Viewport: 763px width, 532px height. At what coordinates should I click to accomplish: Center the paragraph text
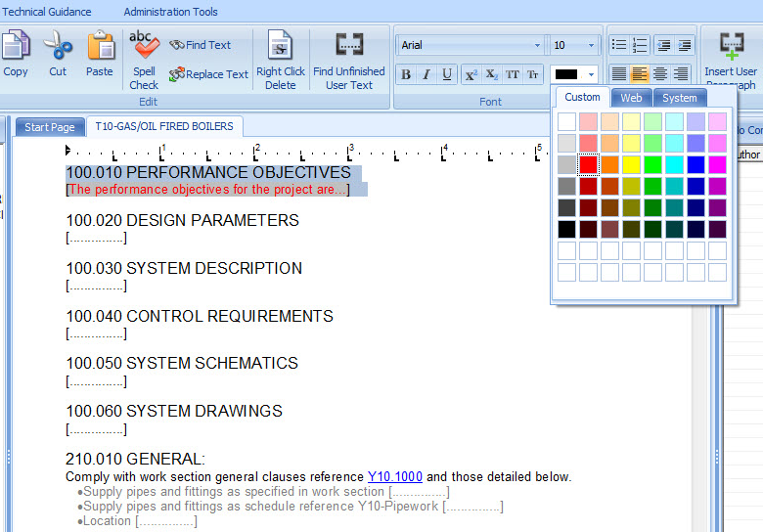point(660,74)
